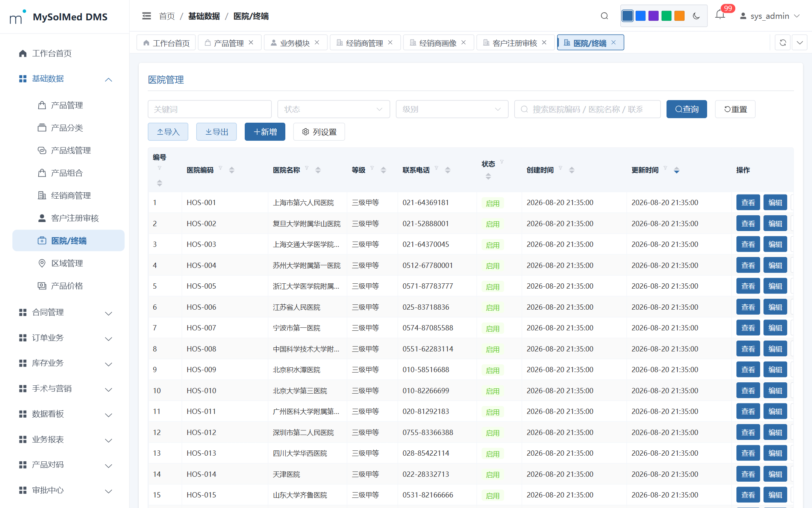Edit HOS-010 with 编辑 button
The width and height of the screenshot is (812, 508).
pos(775,391)
